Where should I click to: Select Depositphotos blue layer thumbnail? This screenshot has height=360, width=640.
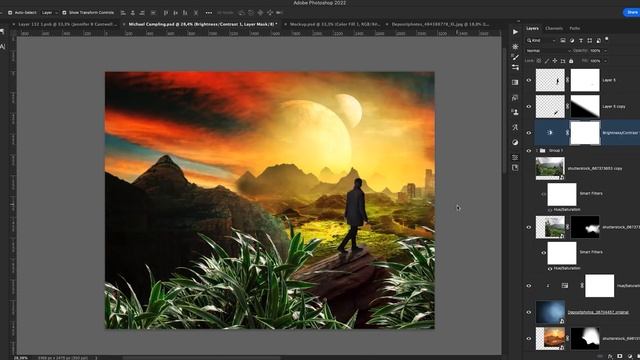(x=550, y=312)
